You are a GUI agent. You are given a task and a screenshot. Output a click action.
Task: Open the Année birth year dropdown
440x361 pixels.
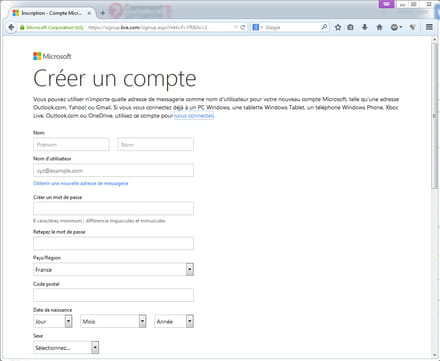click(x=174, y=321)
